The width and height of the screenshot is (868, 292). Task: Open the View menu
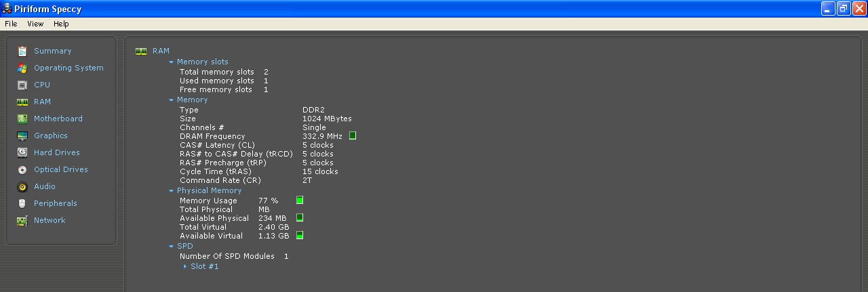coord(35,24)
